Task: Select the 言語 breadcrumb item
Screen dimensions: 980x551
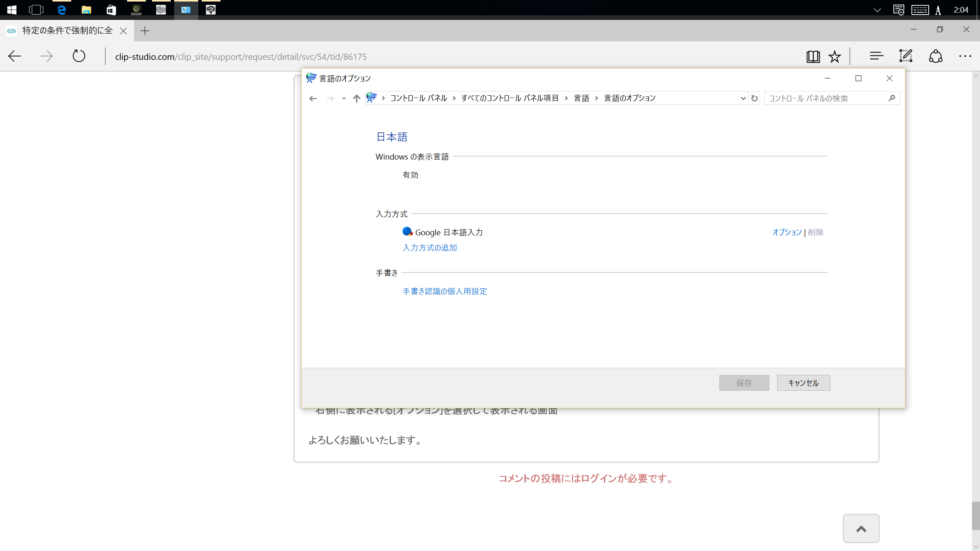Action: [x=581, y=98]
